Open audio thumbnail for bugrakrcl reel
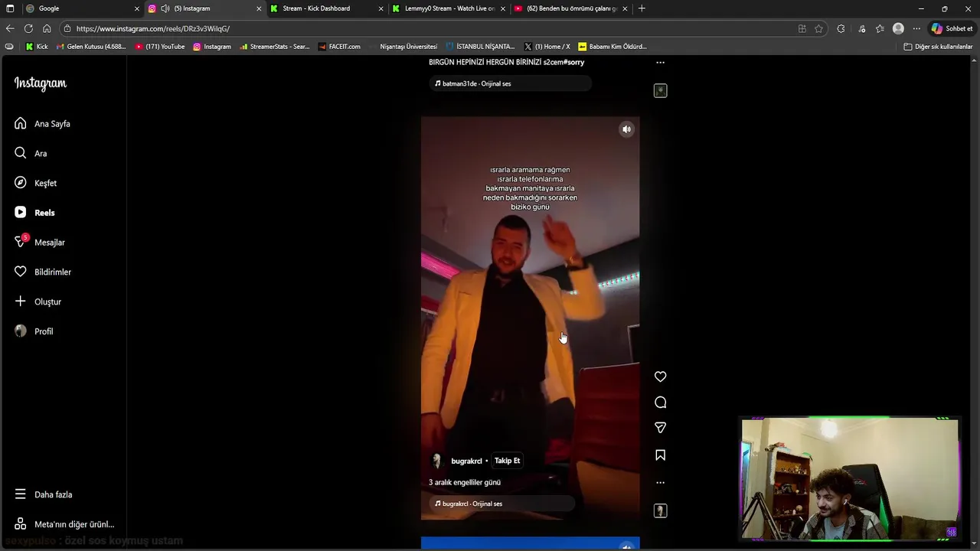 pos(660,510)
